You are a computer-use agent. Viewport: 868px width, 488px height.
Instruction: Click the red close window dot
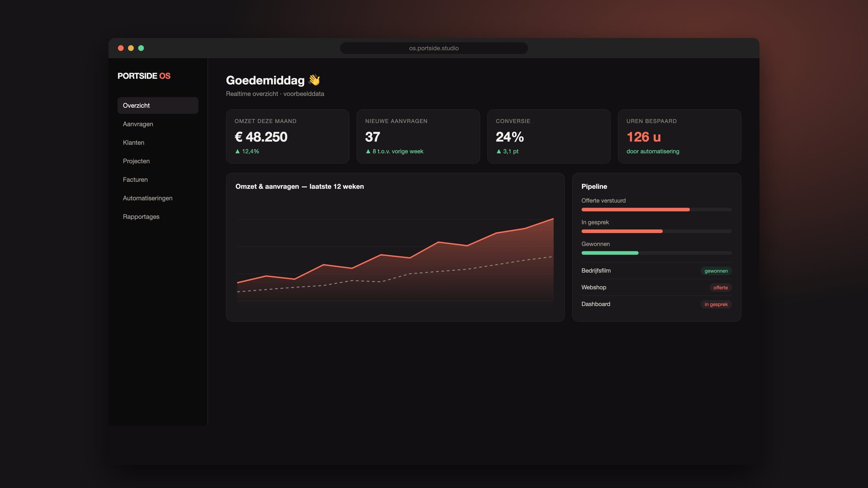(121, 48)
